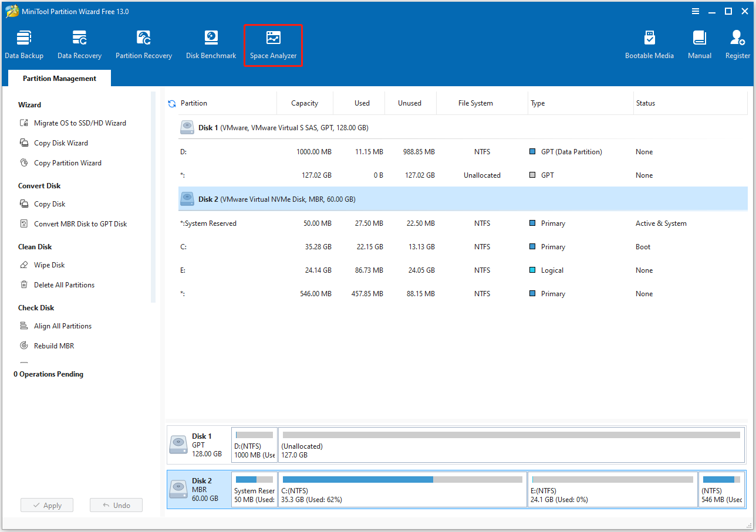Open the Space Analyzer tool
This screenshot has height=532, width=756.
point(273,44)
